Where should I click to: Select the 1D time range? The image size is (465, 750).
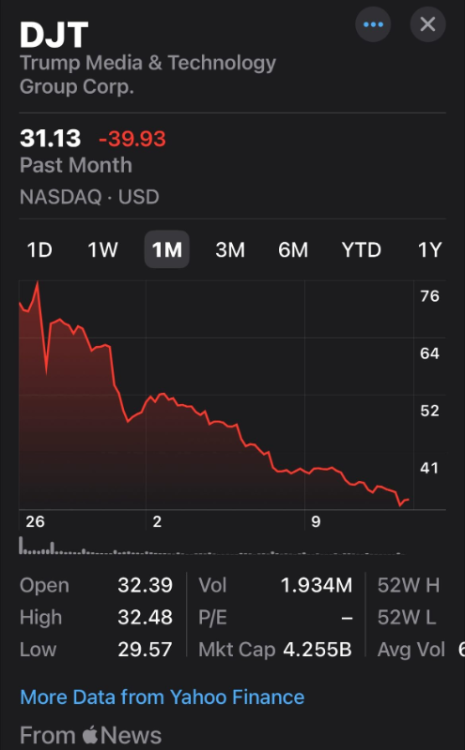[39, 250]
